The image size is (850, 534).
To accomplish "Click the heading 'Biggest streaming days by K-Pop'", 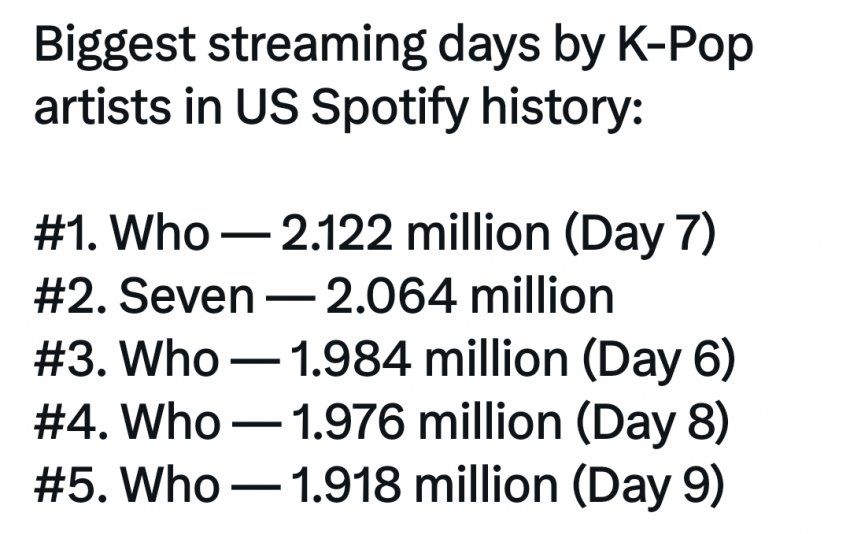I will click(x=393, y=48).
